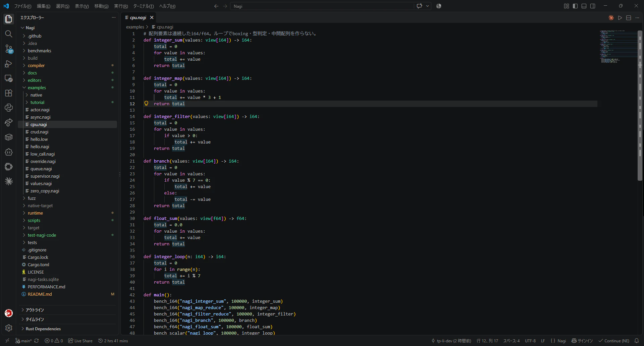The height and width of the screenshot is (346, 644).
Task: Click the Claude icon in editor title bar
Action: (611, 18)
